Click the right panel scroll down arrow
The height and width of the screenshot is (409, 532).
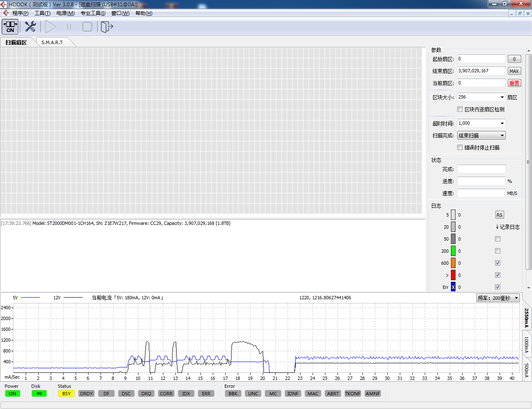pos(529,288)
